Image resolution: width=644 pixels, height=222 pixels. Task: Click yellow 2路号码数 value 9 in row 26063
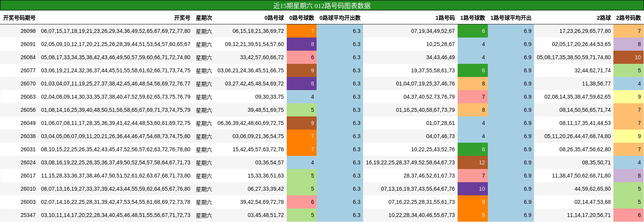pyautogui.click(x=629, y=97)
